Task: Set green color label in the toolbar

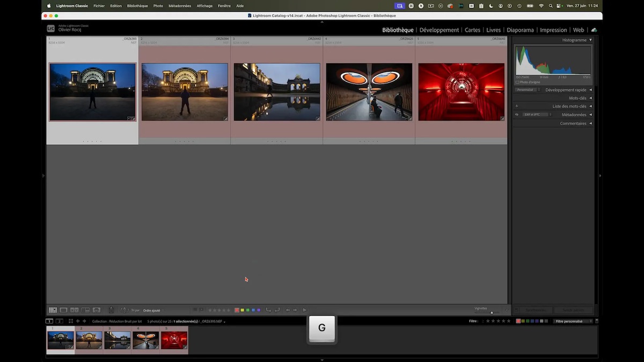Action: click(x=247, y=310)
